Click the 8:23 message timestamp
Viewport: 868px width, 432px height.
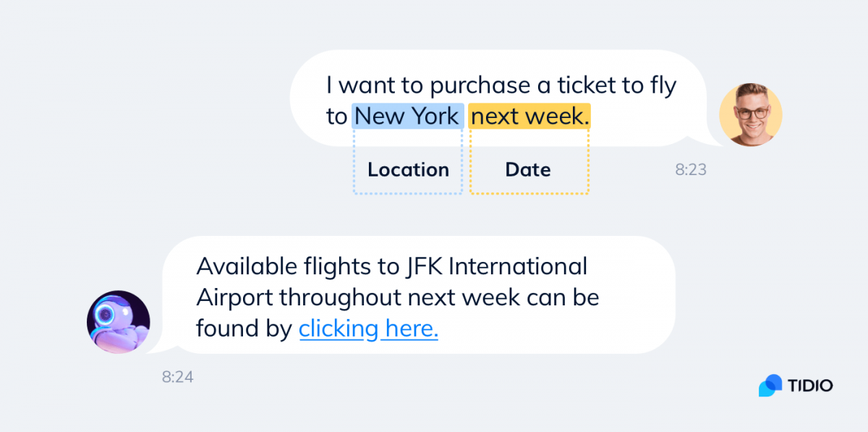pos(691,170)
